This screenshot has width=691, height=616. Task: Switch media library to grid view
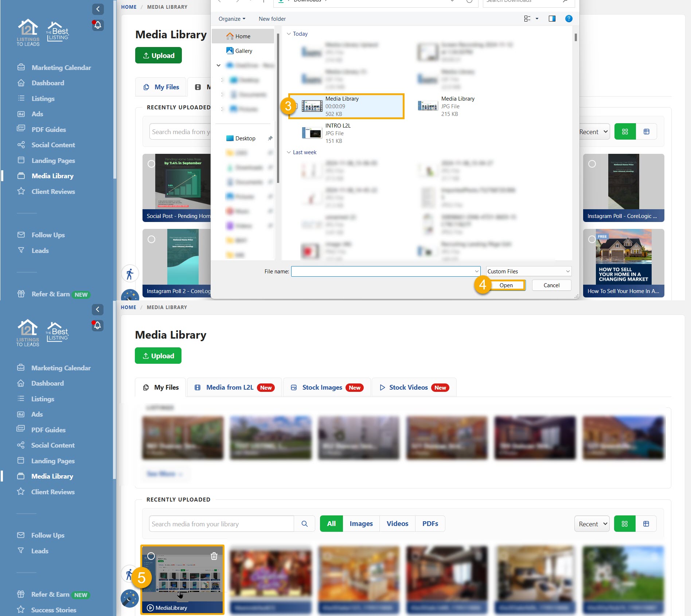point(625,523)
